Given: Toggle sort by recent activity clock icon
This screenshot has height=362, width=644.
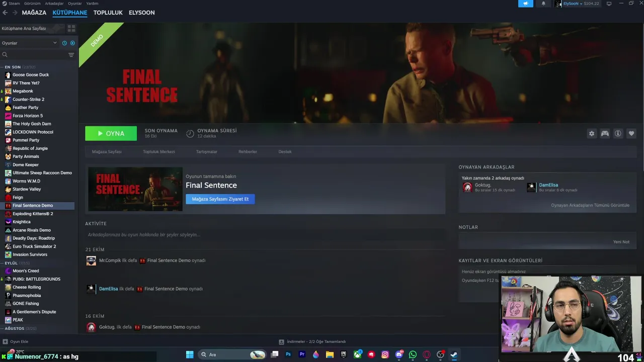Looking at the screenshot, I should coord(64,43).
